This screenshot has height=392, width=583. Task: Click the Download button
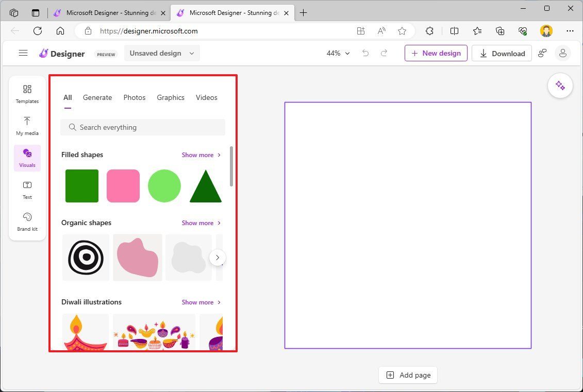[x=501, y=53]
